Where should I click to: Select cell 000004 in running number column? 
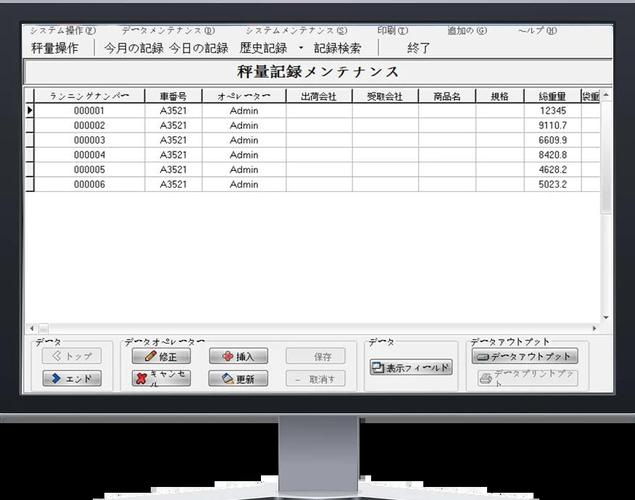point(89,155)
